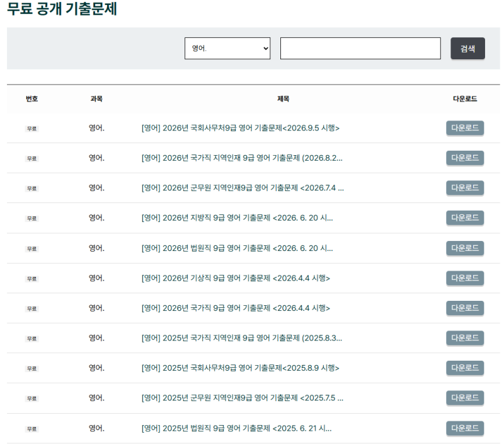This screenshot has width=504, height=444.
Task: Open title 2026년 국회사무처9급 영어 기출문제
Action: [x=241, y=128]
